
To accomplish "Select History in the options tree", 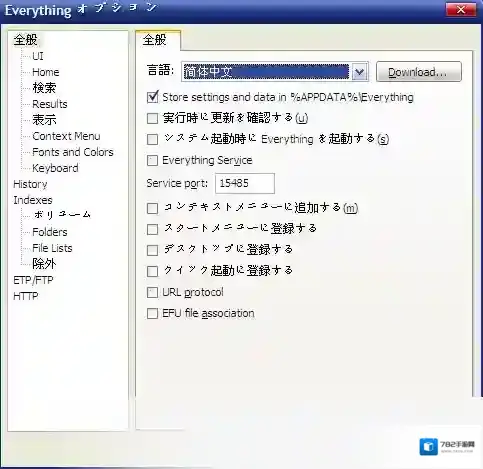I will (x=30, y=184).
